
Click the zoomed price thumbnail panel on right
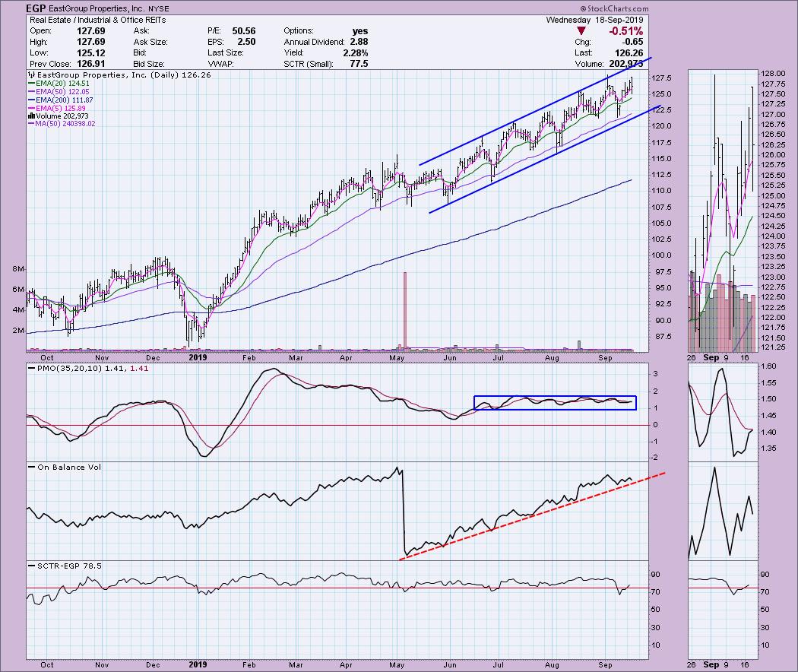[722, 209]
